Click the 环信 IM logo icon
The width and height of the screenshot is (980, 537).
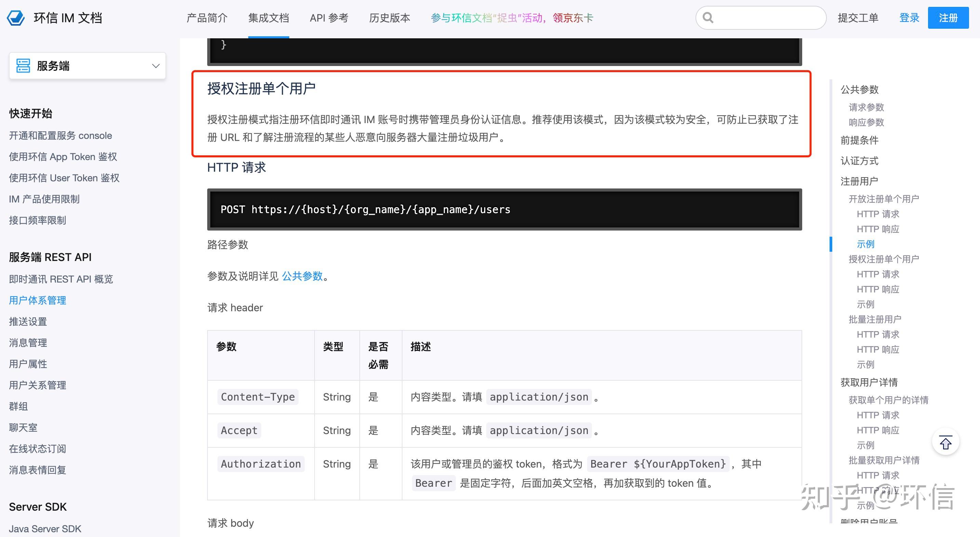[x=16, y=18]
